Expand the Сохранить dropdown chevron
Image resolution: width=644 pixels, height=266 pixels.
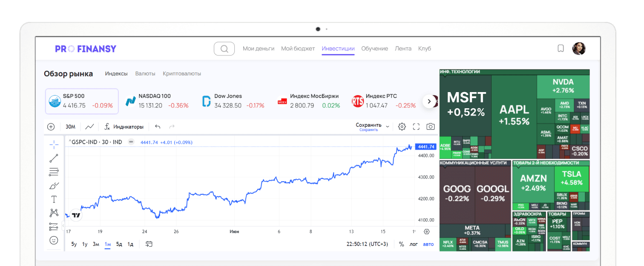click(x=388, y=127)
